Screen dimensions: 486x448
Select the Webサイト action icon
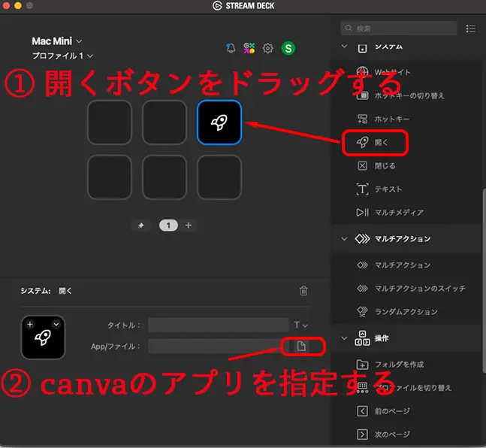click(x=362, y=72)
